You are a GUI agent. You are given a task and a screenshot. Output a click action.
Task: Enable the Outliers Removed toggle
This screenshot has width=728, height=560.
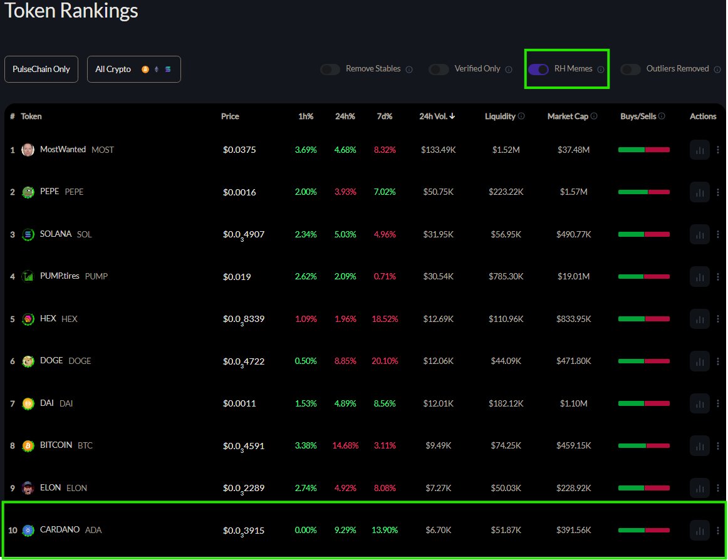[630, 69]
